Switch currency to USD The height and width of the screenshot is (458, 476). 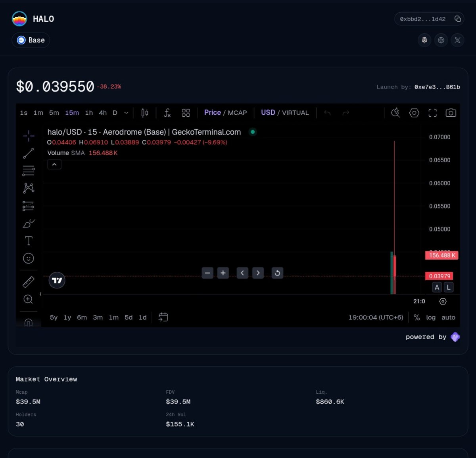[268, 113]
